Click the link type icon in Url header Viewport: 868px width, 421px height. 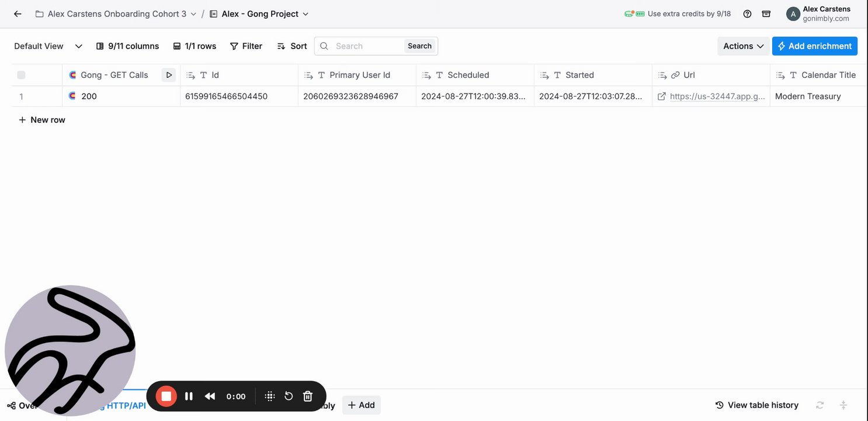coord(675,75)
